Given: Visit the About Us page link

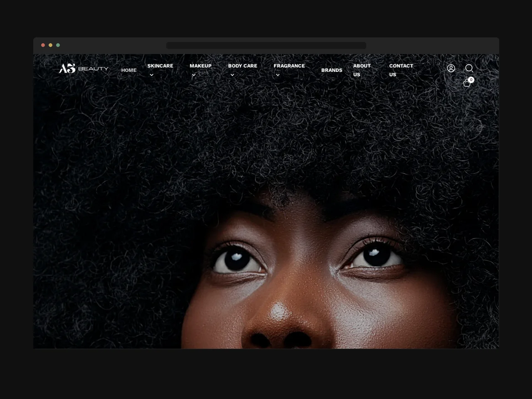Looking at the screenshot, I should pos(362,70).
